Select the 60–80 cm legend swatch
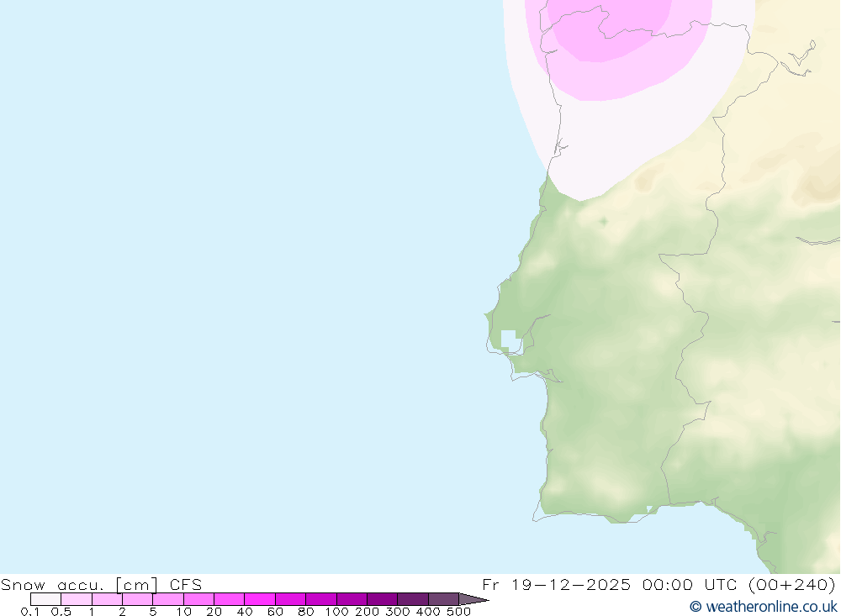841x616 pixels. tap(291, 599)
